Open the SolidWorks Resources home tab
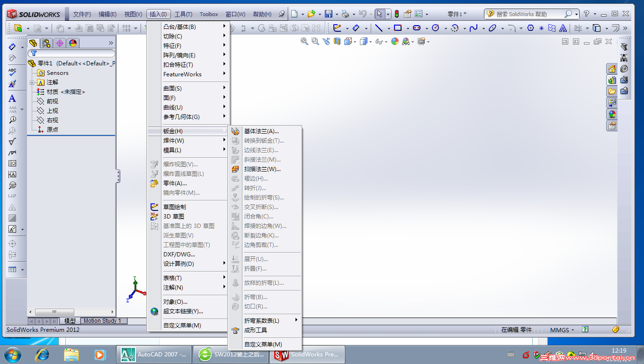This screenshot has height=364, width=644. pyautogui.click(x=612, y=69)
